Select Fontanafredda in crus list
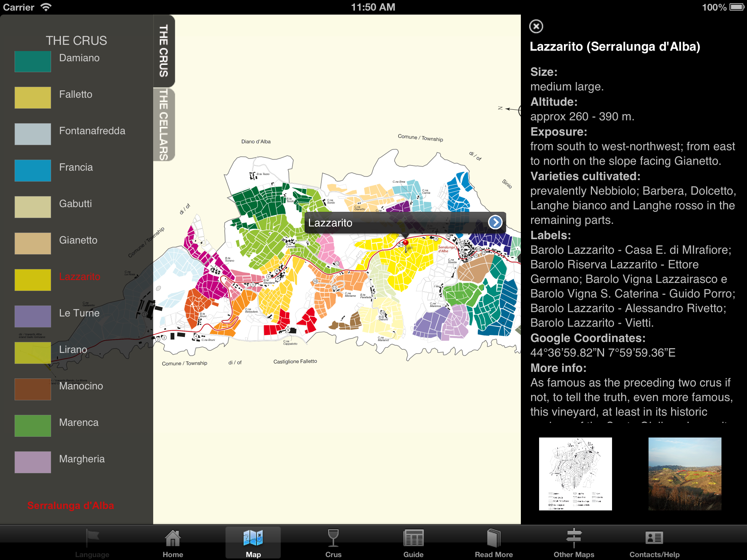This screenshot has height=560, width=747. point(92,131)
